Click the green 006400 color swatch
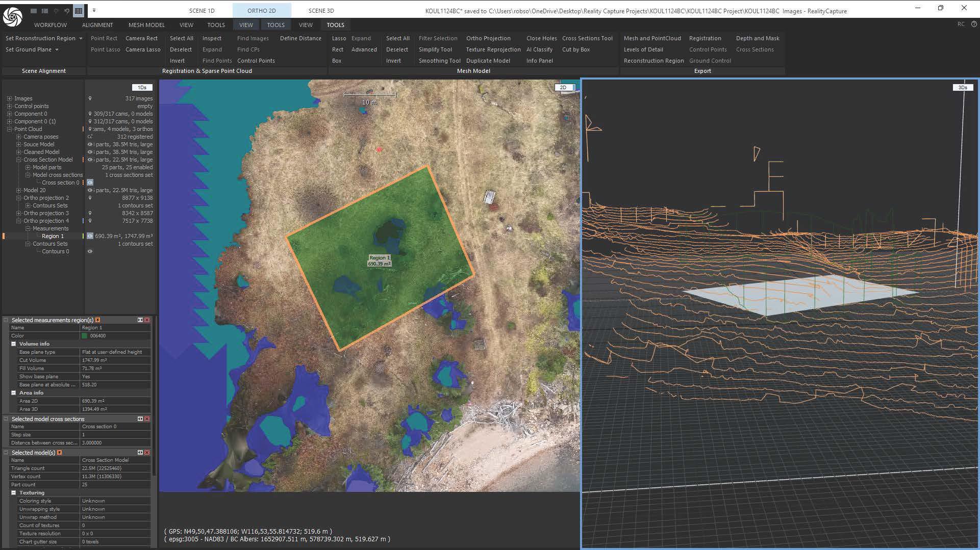This screenshot has width=980, height=550. coord(85,336)
